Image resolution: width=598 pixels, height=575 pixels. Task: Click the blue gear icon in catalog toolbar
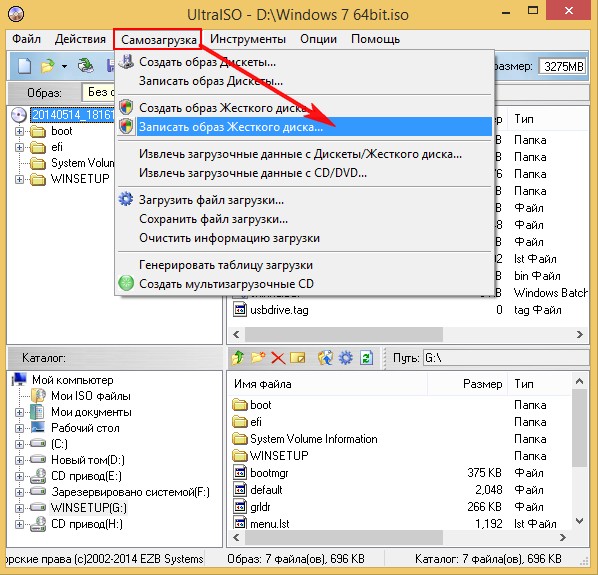(x=346, y=358)
